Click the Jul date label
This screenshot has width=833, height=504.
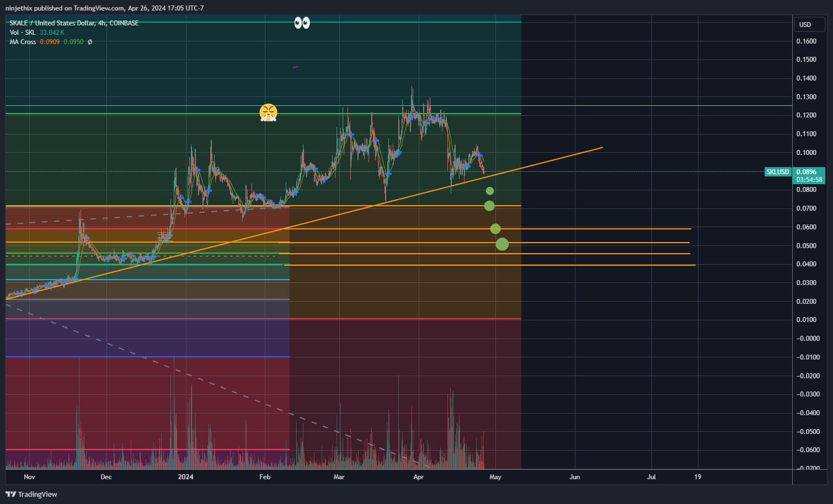(x=652, y=477)
